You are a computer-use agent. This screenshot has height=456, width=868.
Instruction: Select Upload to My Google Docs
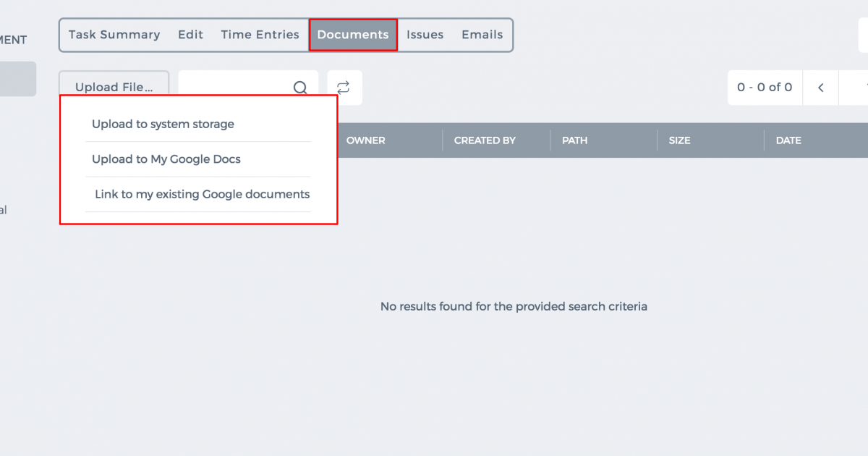pyautogui.click(x=166, y=159)
